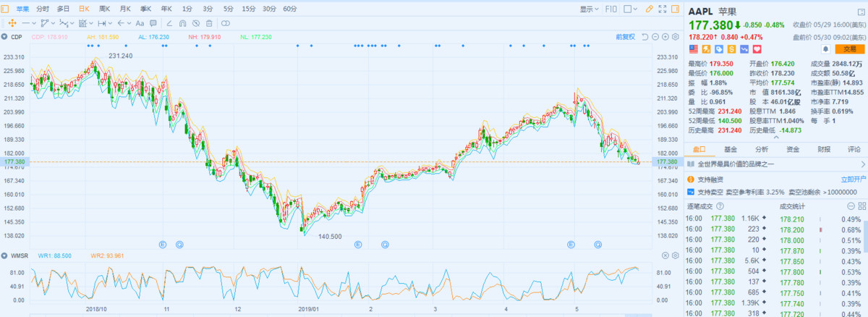Switch to 周K weekly chart tab
Screen dimensions: 868x317
point(104,9)
